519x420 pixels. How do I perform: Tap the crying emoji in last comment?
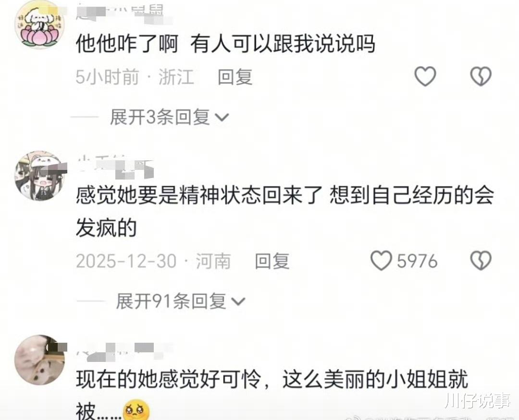[x=136, y=411]
